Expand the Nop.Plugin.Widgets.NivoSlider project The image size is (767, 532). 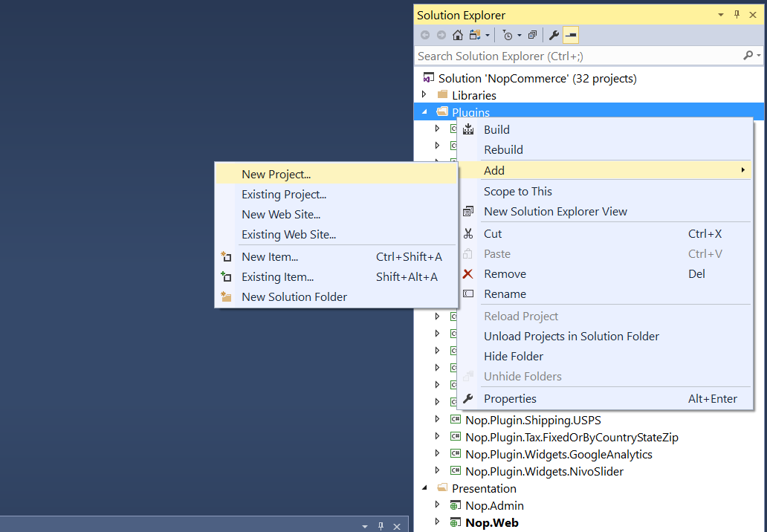click(437, 470)
